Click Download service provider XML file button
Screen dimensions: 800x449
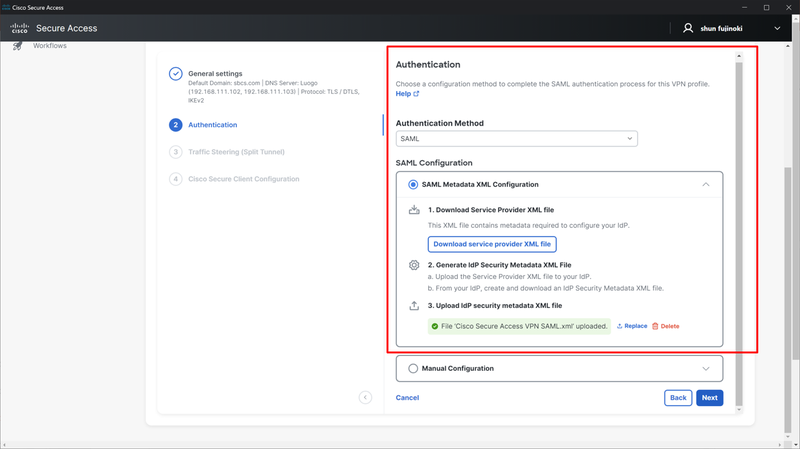pos(492,244)
